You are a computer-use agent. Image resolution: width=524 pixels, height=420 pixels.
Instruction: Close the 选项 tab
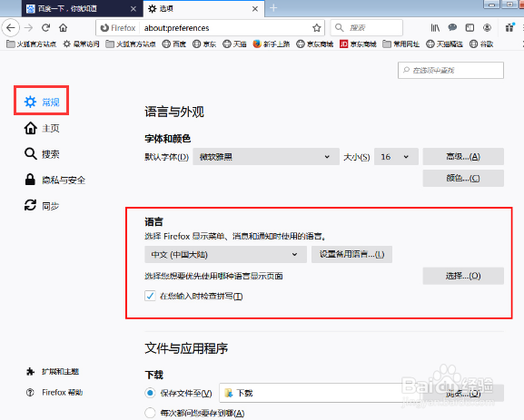tap(255, 9)
